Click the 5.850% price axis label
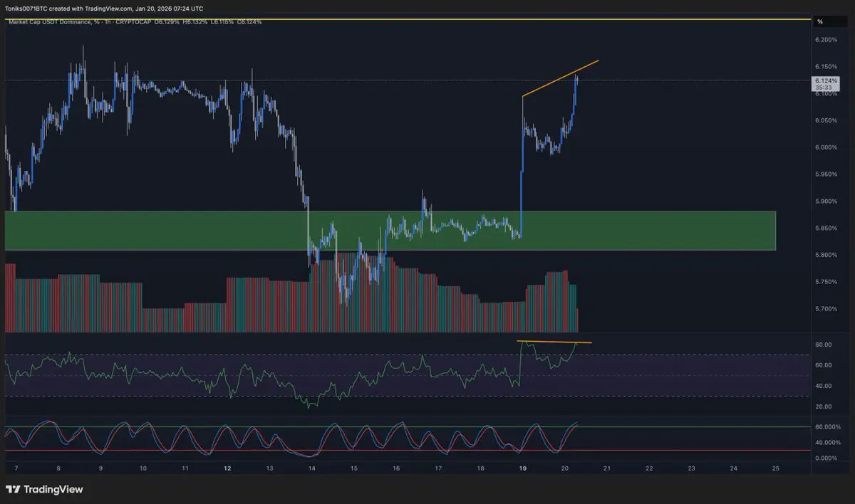Image resolution: width=855 pixels, height=504 pixels. click(x=826, y=229)
